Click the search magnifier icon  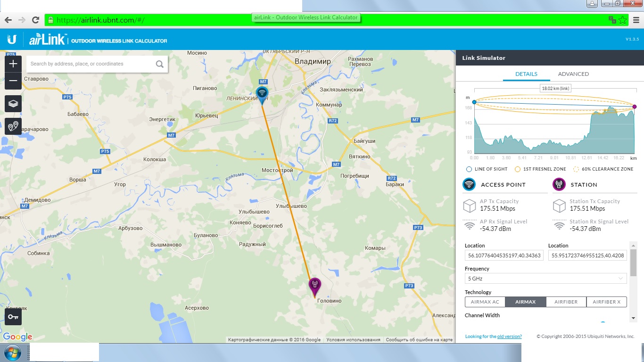160,64
